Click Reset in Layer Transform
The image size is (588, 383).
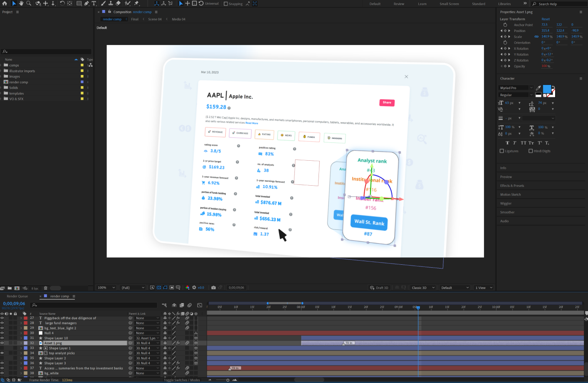pos(546,19)
